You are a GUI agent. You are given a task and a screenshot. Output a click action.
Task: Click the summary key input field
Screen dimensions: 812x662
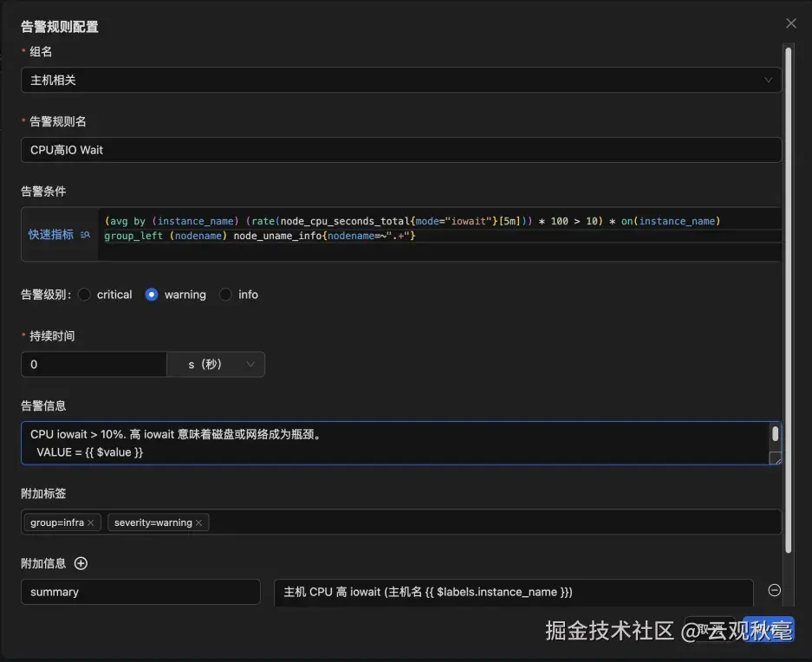coord(140,592)
